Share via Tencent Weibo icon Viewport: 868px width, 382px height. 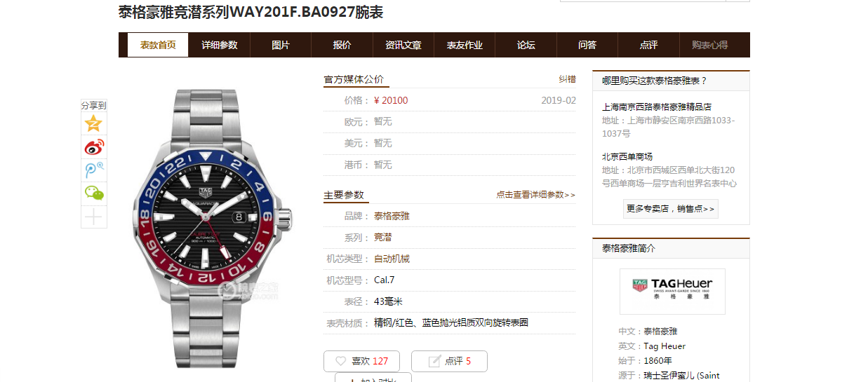tap(93, 170)
